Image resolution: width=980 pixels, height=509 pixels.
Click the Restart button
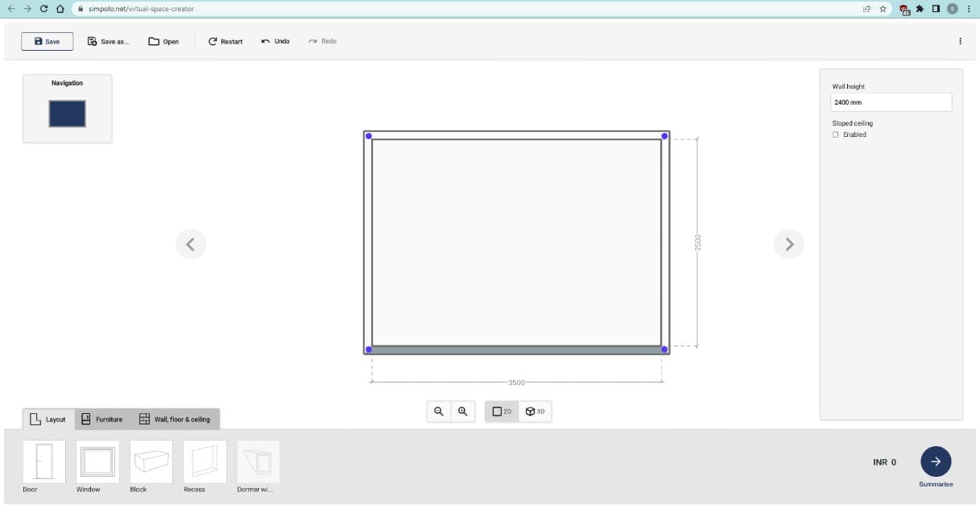(225, 41)
